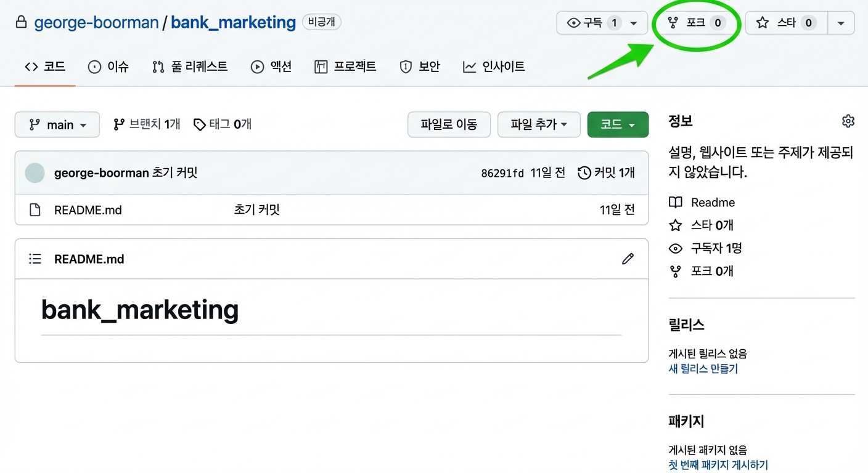Image resolution: width=868 pixels, height=473 pixels.
Task: Click the 포크 fork button
Action: [x=697, y=23]
